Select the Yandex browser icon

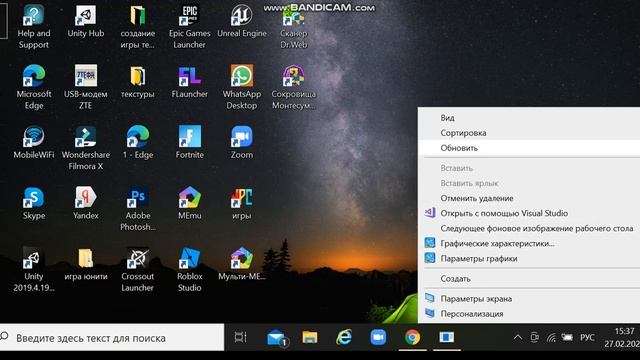coord(86,203)
